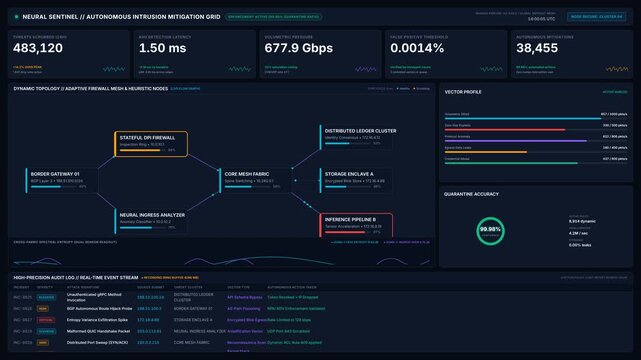Click the red second bar in Vector Profile
The width and height of the screenshot is (641, 360).
click(x=505, y=130)
